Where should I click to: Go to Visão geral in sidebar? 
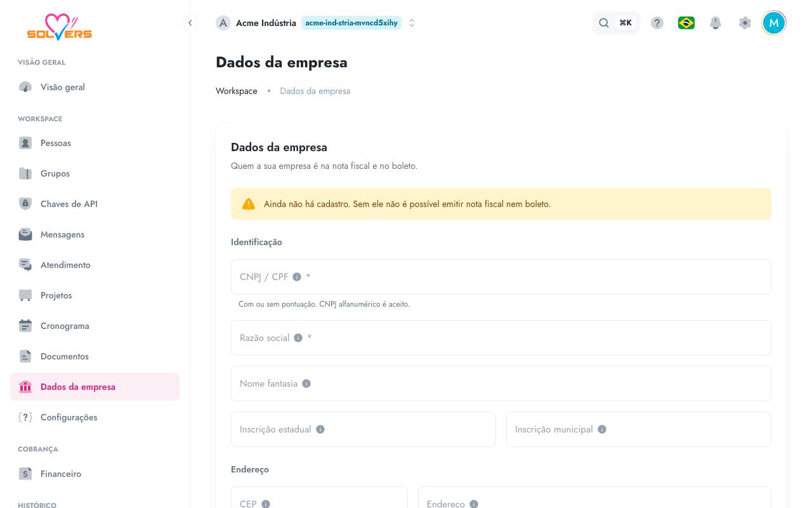coord(95,87)
